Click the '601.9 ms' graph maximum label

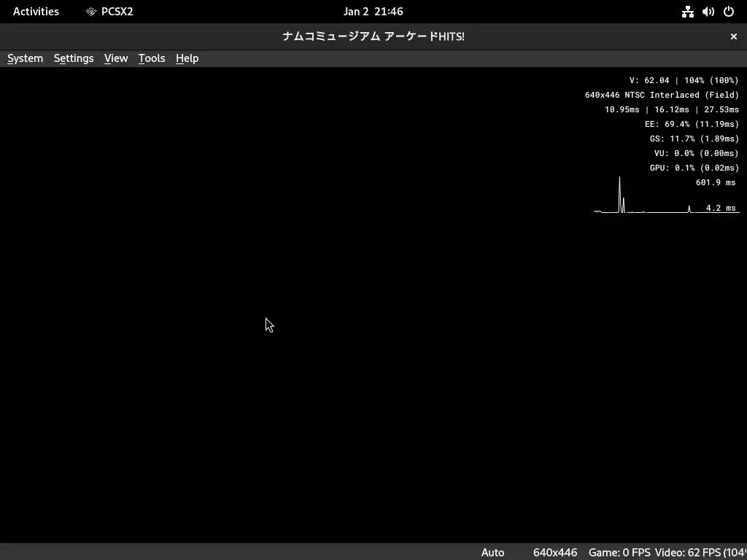[x=716, y=182]
